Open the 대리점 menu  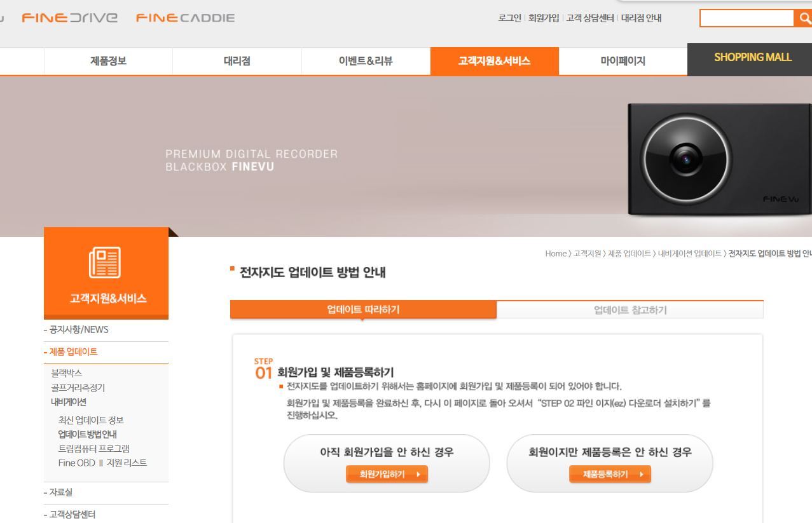[x=236, y=60]
